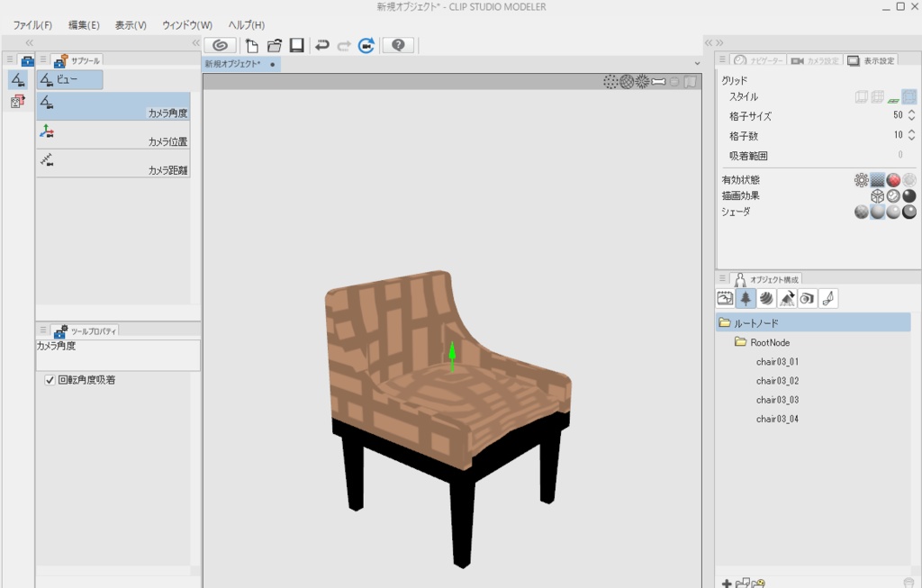Open the ヘルプ(H) menu

pyautogui.click(x=247, y=25)
